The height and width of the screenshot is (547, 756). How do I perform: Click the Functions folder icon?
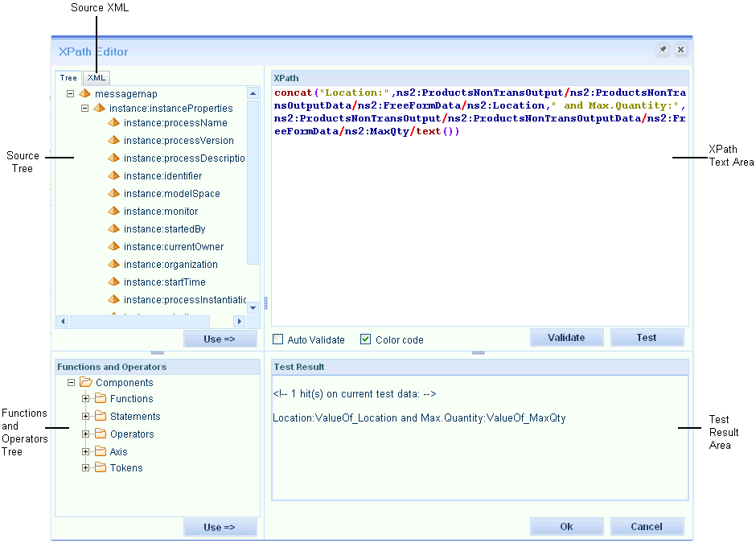pos(101,399)
